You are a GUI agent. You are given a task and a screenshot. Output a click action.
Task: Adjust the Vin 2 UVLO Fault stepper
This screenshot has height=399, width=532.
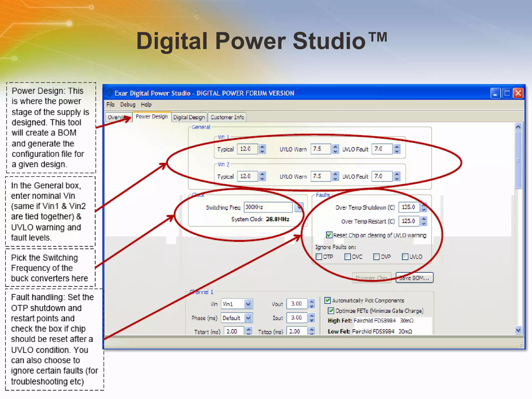(x=397, y=176)
